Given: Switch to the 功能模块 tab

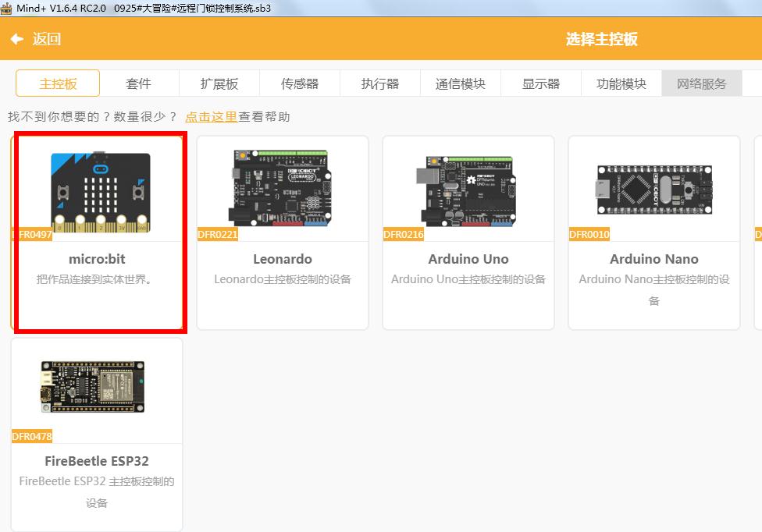Looking at the screenshot, I should (621, 83).
